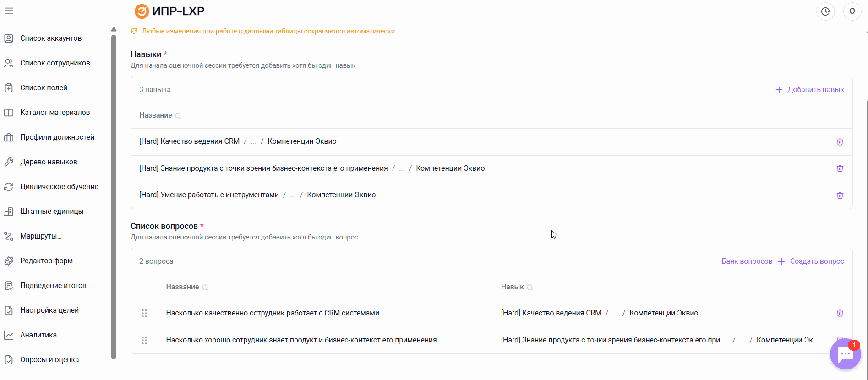Open 'Банк вопросов' link
The height and width of the screenshot is (380, 868).
[x=747, y=261]
